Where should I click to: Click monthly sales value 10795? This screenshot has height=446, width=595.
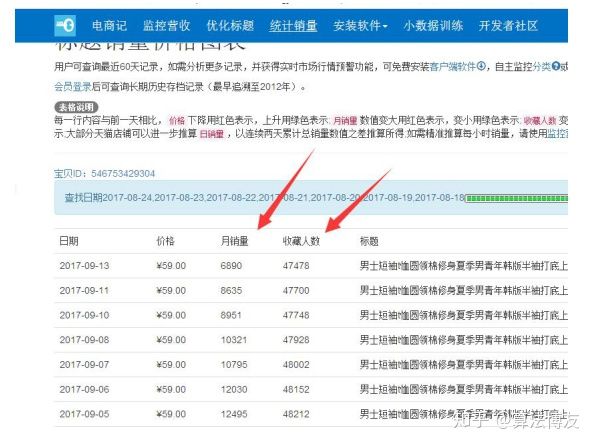click(x=234, y=365)
